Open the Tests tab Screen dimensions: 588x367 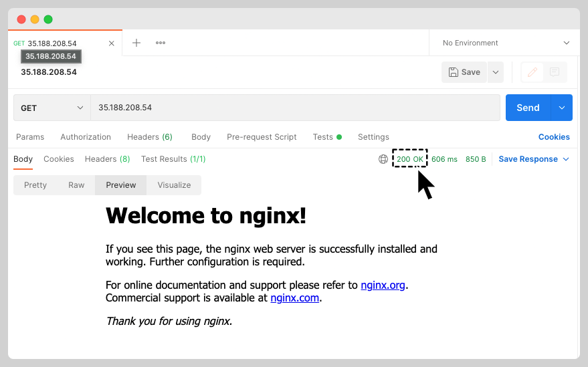click(327, 137)
